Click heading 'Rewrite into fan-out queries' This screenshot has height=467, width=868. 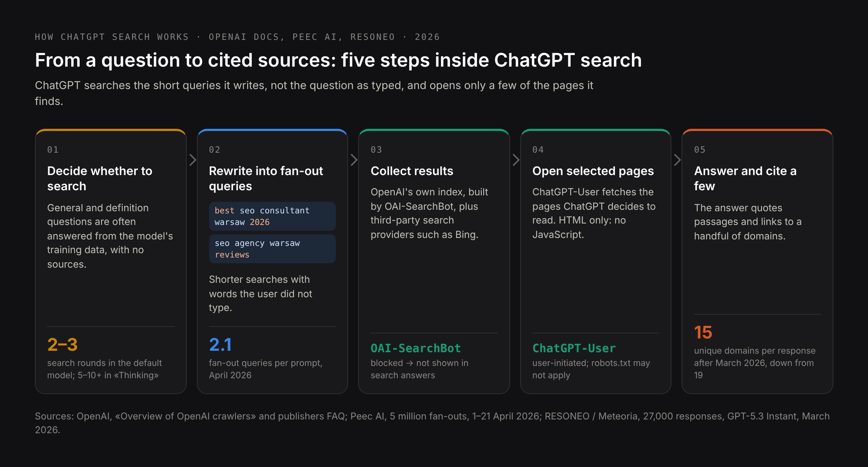pyautogui.click(x=266, y=178)
